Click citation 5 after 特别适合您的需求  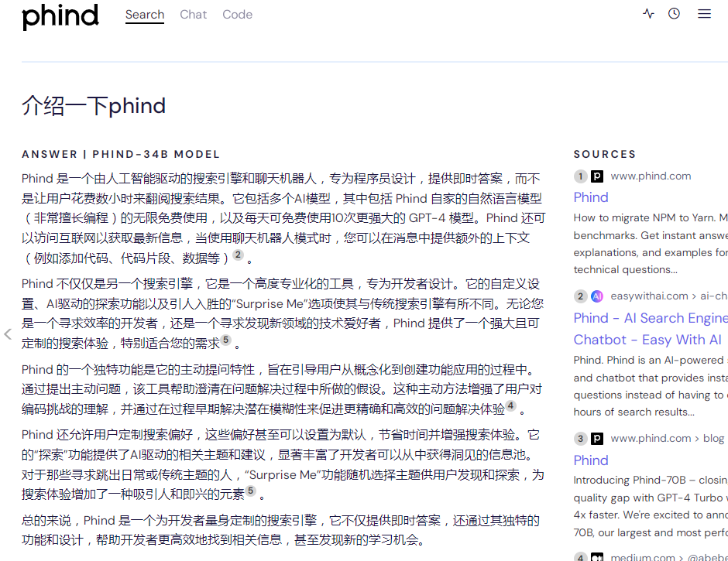[225, 340]
